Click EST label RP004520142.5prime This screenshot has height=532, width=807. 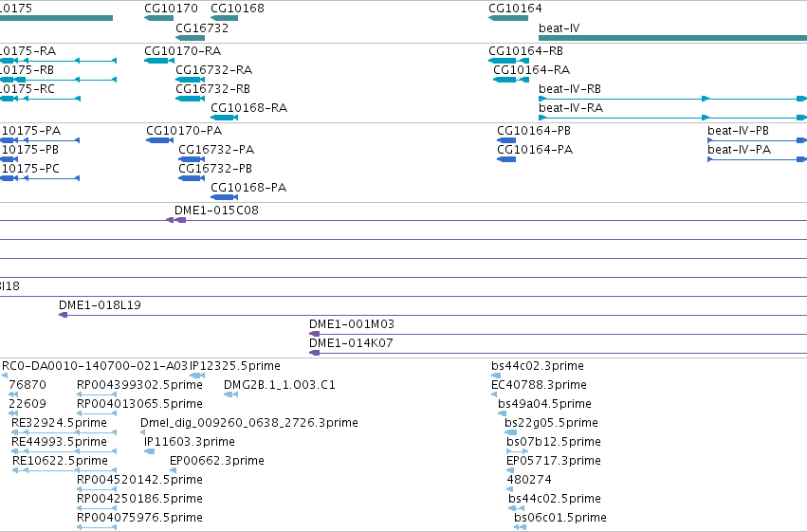(139, 480)
